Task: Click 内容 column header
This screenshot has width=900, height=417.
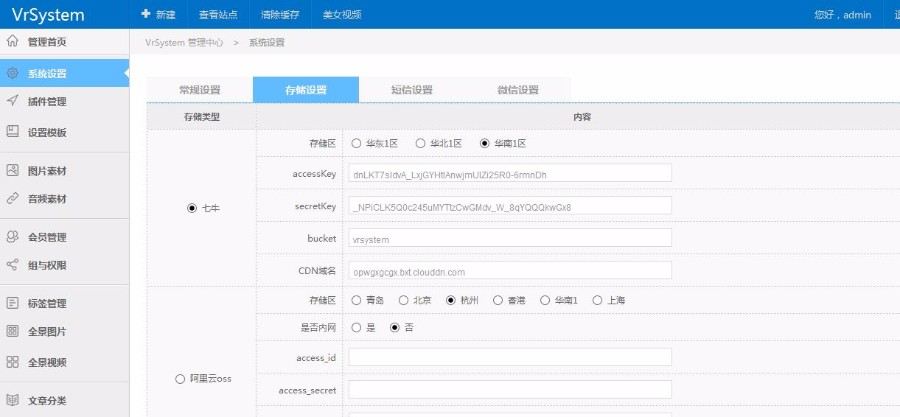Action: [582, 116]
